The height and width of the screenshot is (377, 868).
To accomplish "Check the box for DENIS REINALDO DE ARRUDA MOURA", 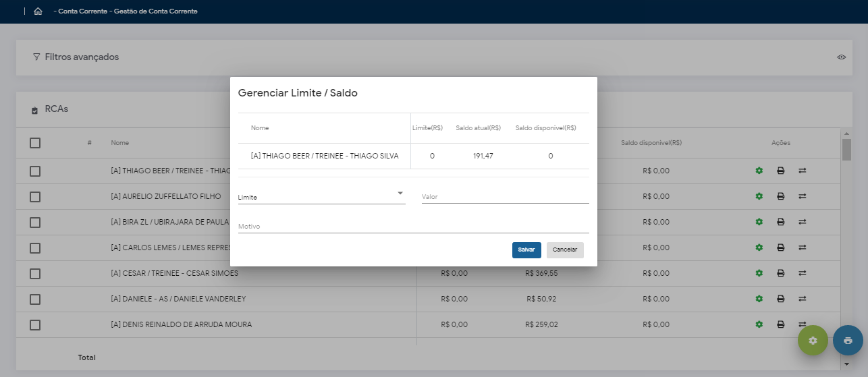I will (x=35, y=325).
